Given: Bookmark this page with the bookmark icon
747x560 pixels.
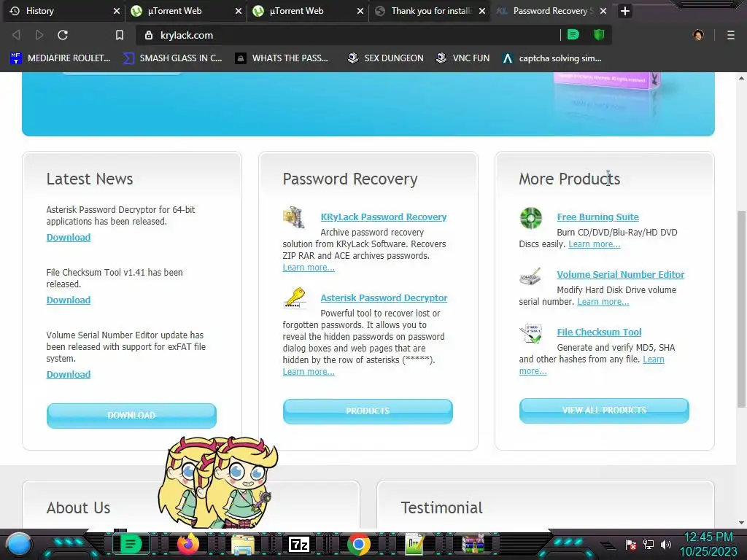Looking at the screenshot, I should point(119,35).
